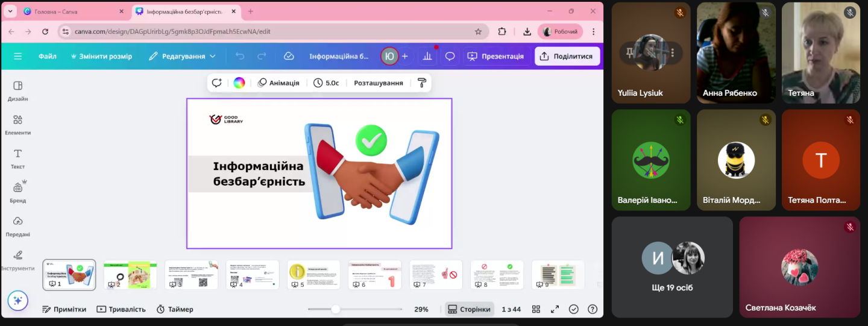
Task: Add a comment via bubble-plus toolbar icon
Action: (217, 83)
